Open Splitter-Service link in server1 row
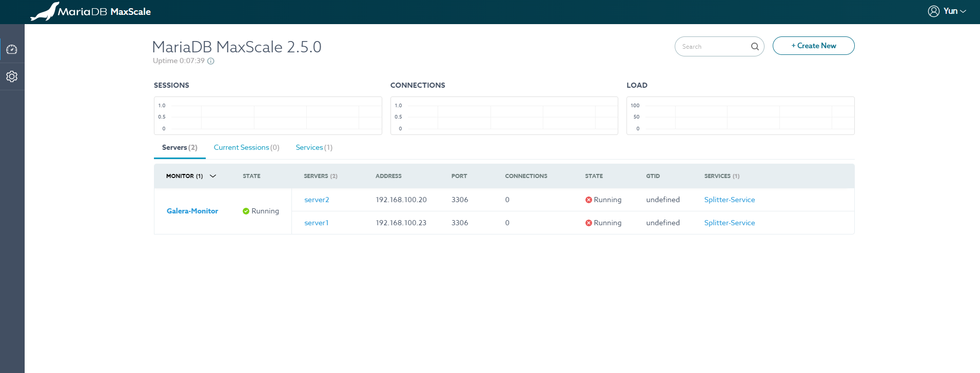Screen dimensions: 980x373 pos(730,223)
